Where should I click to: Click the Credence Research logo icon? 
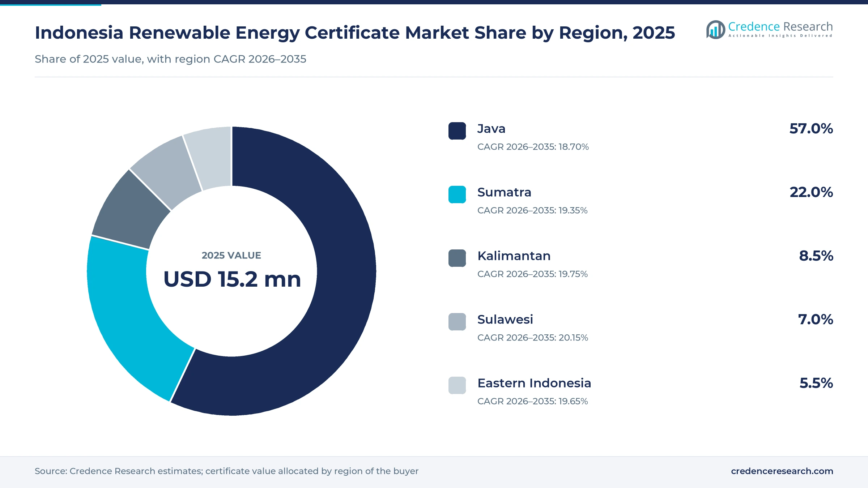click(715, 30)
